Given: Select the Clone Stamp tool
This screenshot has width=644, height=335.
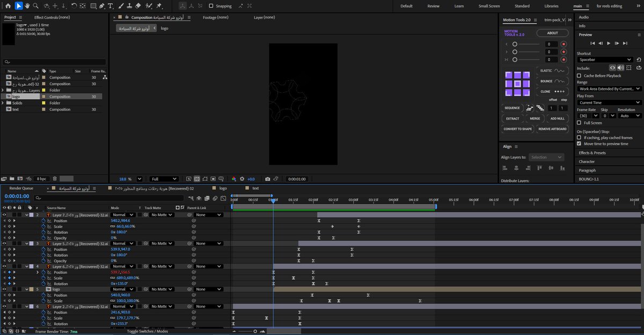Looking at the screenshot, I should tap(129, 6).
